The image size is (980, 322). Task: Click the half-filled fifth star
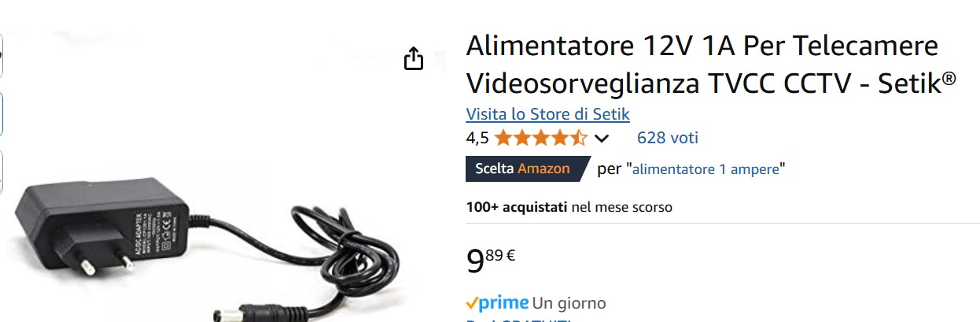click(x=578, y=139)
